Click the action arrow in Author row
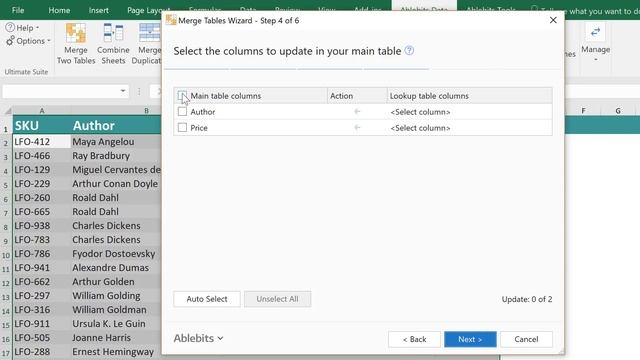 [357, 111]
